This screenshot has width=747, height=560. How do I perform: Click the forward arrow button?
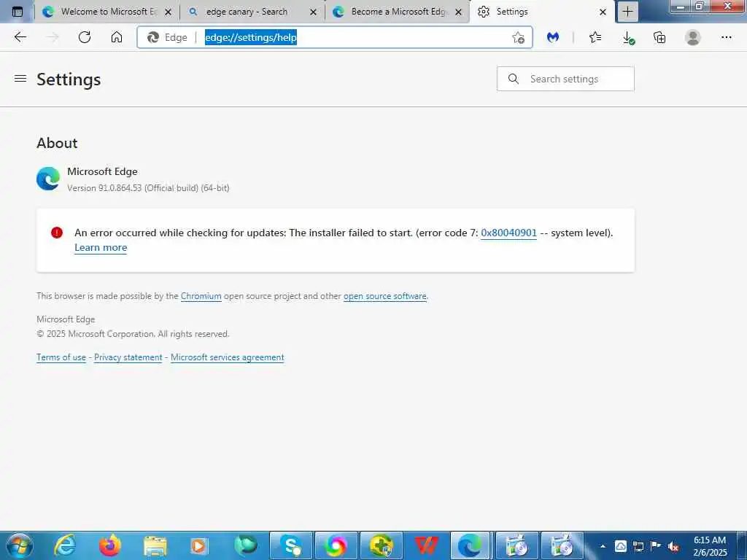53,37
